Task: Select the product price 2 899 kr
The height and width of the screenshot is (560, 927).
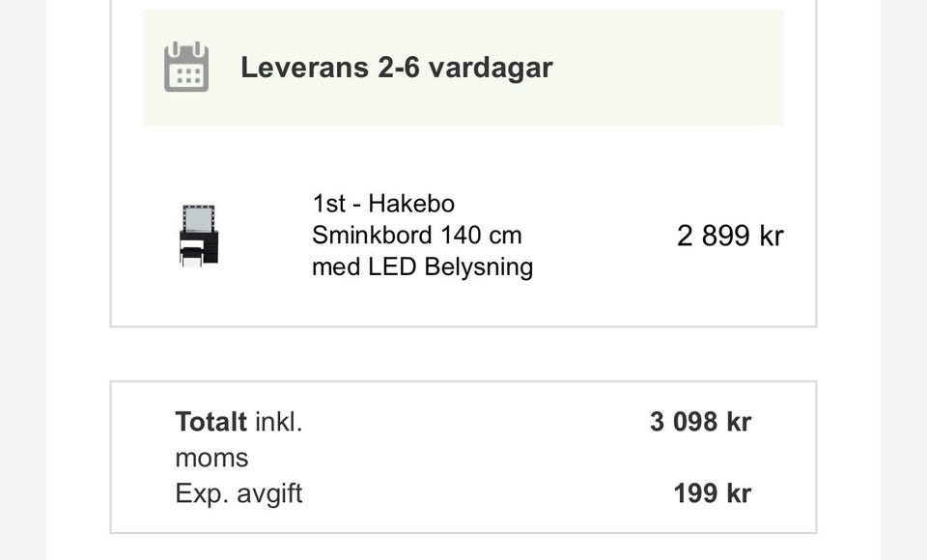Action: coord(729,236)
